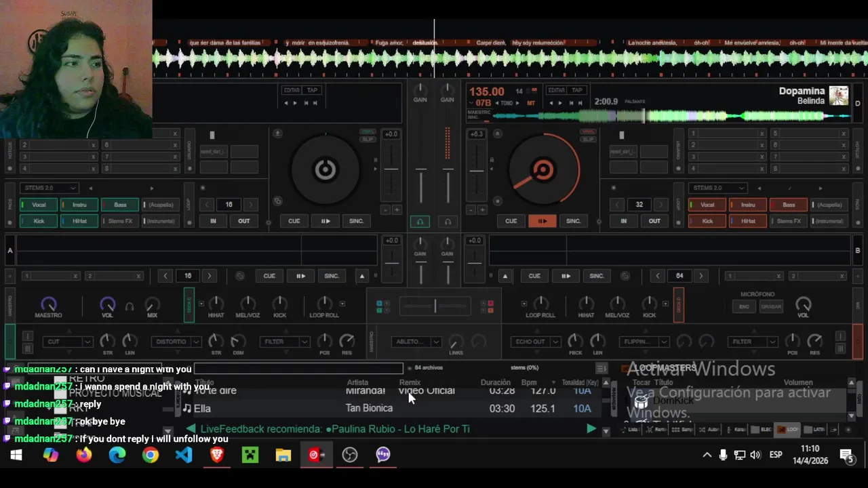
Task: Open the Windows Start menu
Action: point(16,455)
